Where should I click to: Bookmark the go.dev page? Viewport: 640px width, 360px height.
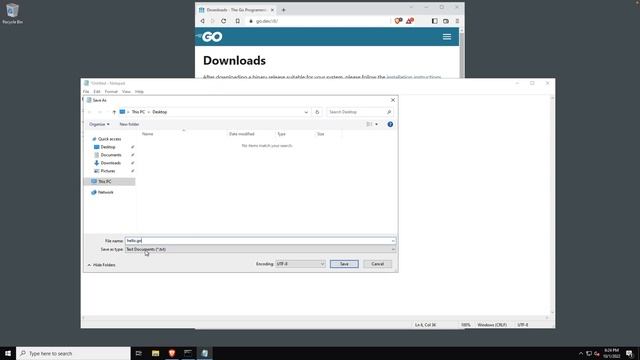[238, 21]
